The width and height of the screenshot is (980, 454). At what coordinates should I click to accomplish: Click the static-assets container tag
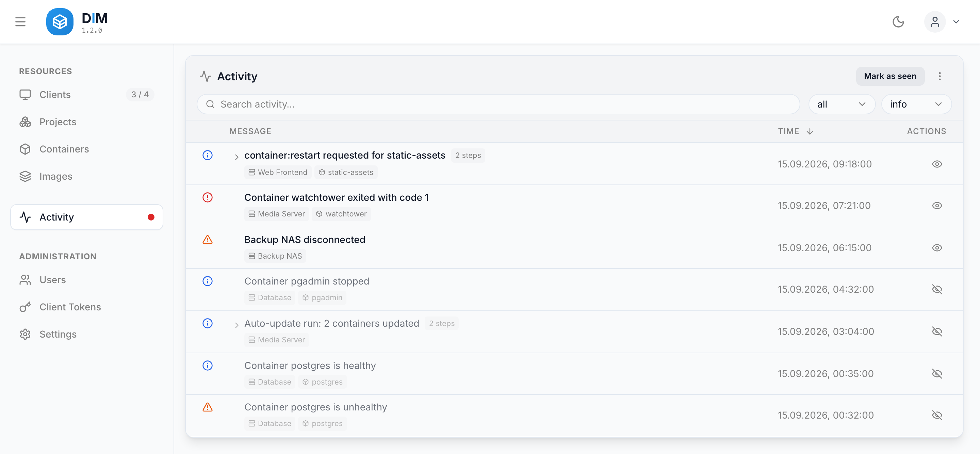pyautogui.click(x=346, y=173)
